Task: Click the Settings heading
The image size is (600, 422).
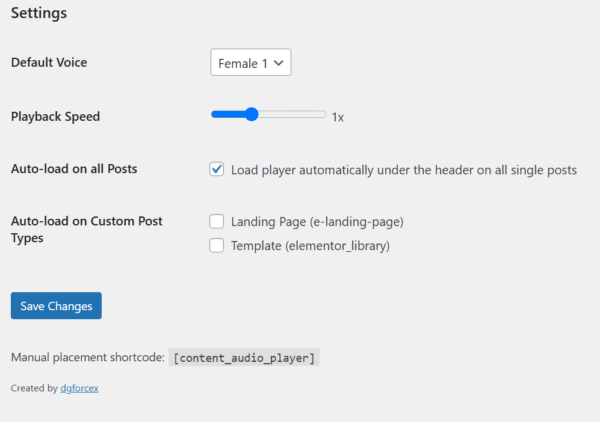Action: click(39, 14)
